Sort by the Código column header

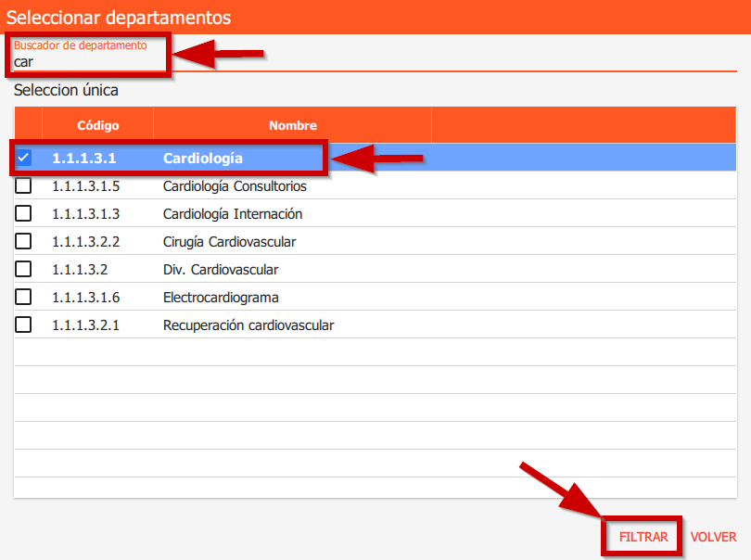point(97,125)
